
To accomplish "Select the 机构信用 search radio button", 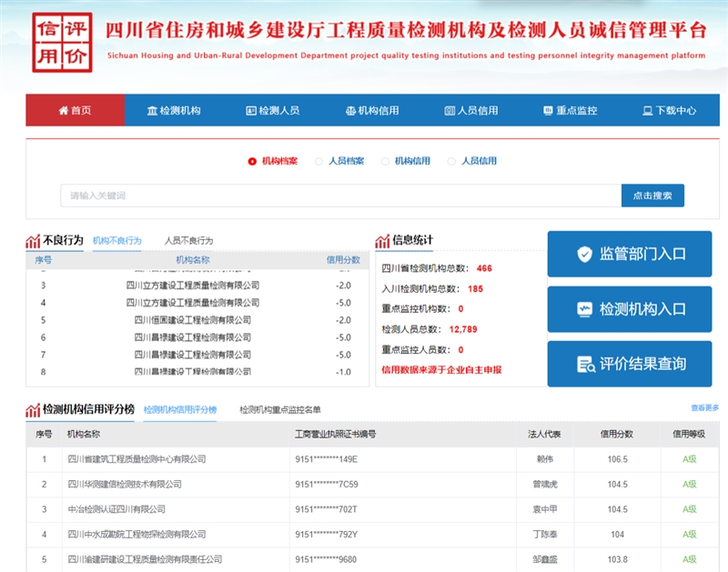I will [x=384, y=162].
